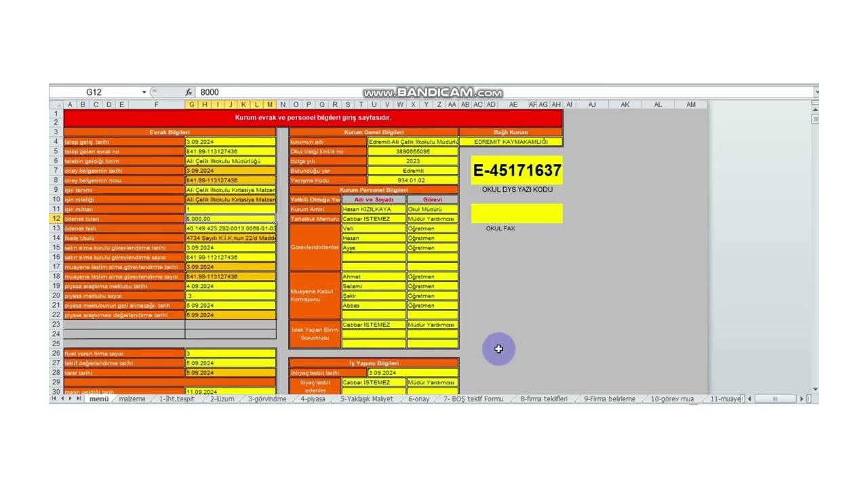Open the 9-Firma belirleme sheet tab
The width and height of the screenshot is (868, 488).
point(610,399)
